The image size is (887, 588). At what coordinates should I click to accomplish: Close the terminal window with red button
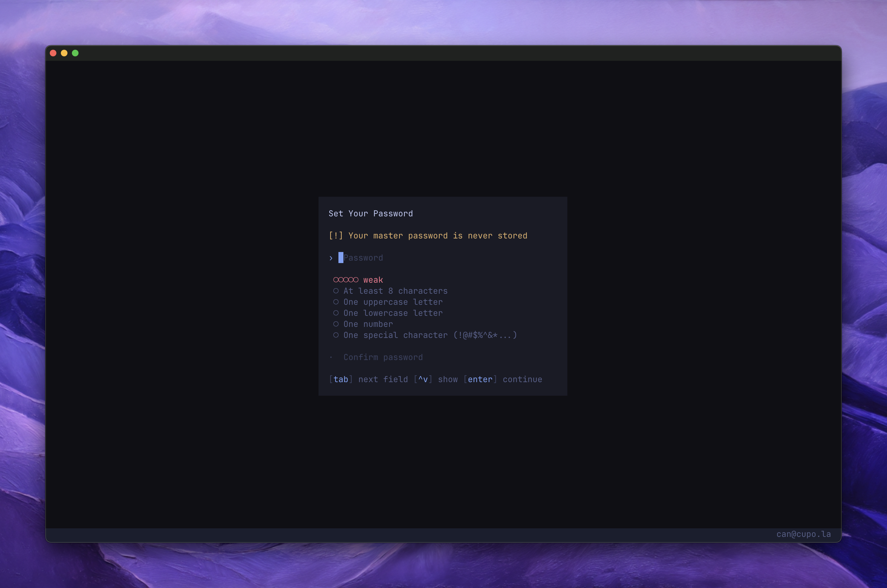tap(53, 53)
